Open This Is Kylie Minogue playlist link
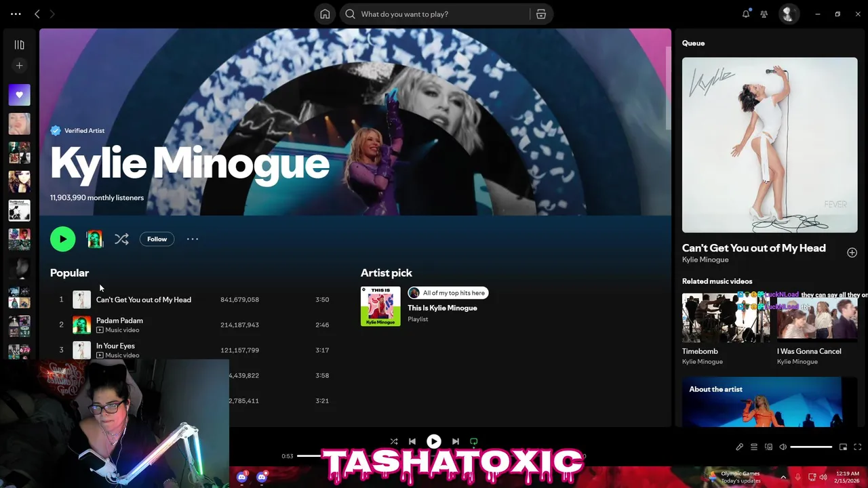The image size is (868, 488). pos(442,308)
